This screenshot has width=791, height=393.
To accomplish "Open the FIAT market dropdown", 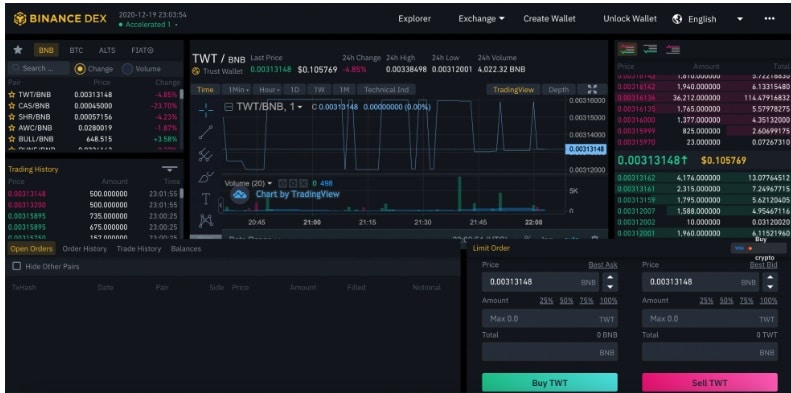I will [142, 50].
